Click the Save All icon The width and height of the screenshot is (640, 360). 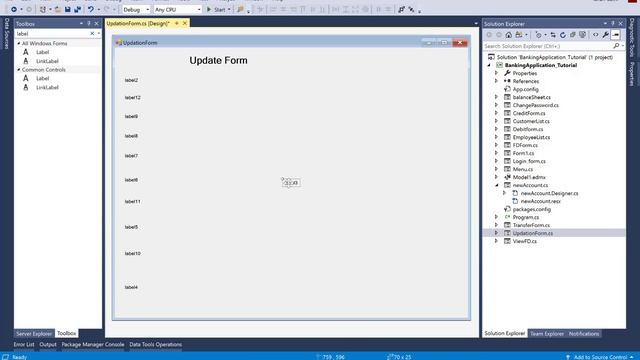(x=77, y=9)
